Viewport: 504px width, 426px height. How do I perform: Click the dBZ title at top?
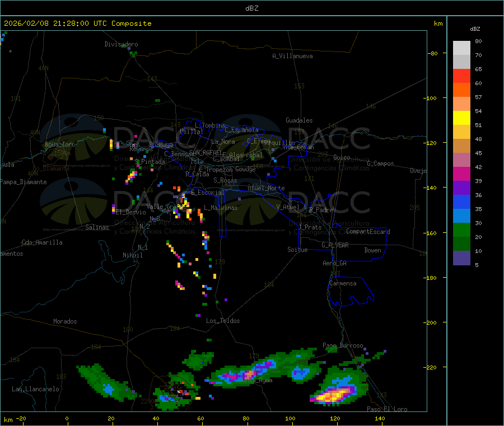tap(251, 8)
